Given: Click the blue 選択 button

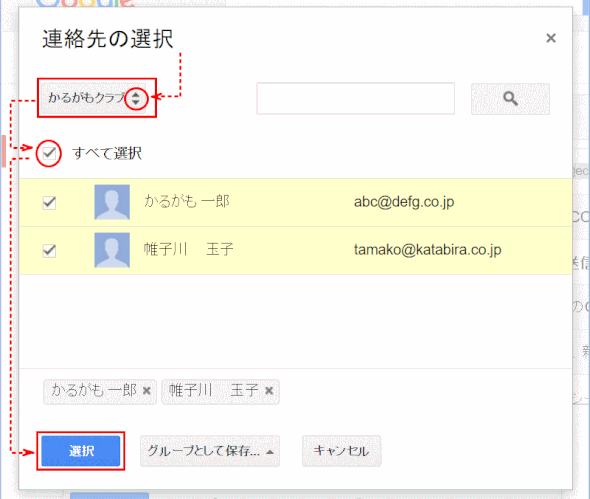Looking at the screenshot, I should tap(81, 451).
